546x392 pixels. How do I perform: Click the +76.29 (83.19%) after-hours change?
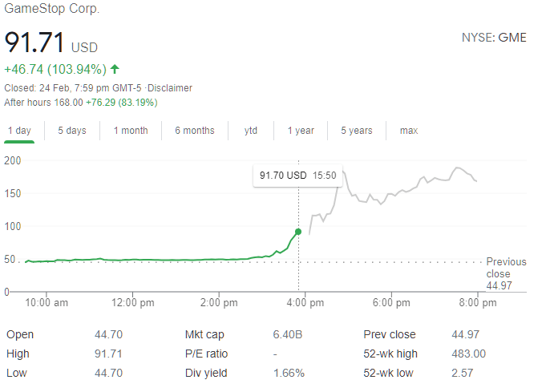(122, 103)
